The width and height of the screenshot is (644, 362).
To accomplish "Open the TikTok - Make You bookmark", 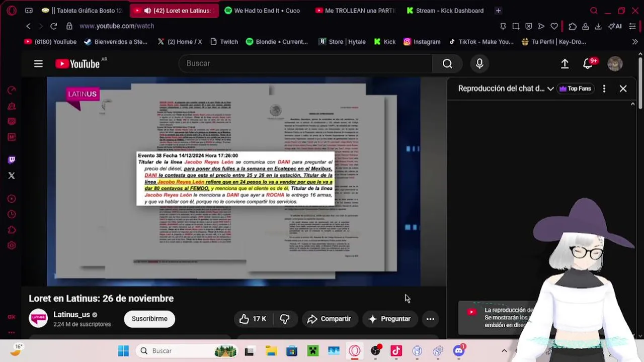I will pyautogui.click(x=481, y=42).
